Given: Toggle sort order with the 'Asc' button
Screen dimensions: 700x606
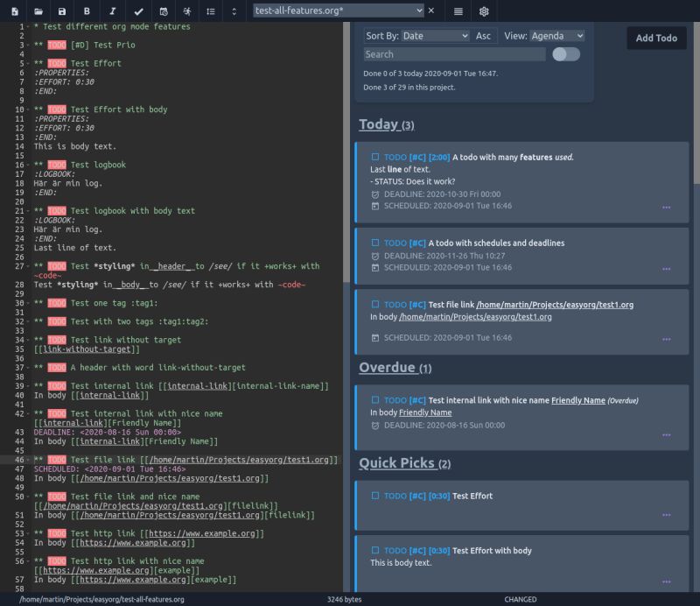Looking at the screenshot, I should (x=483, y=36).
